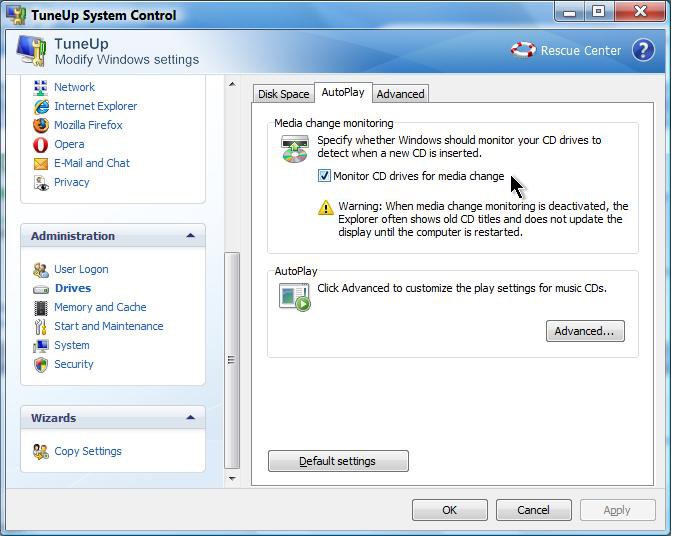Screen dimensions: 680x536
Task: Click the Privacy icon
Action: pos(41,183)
